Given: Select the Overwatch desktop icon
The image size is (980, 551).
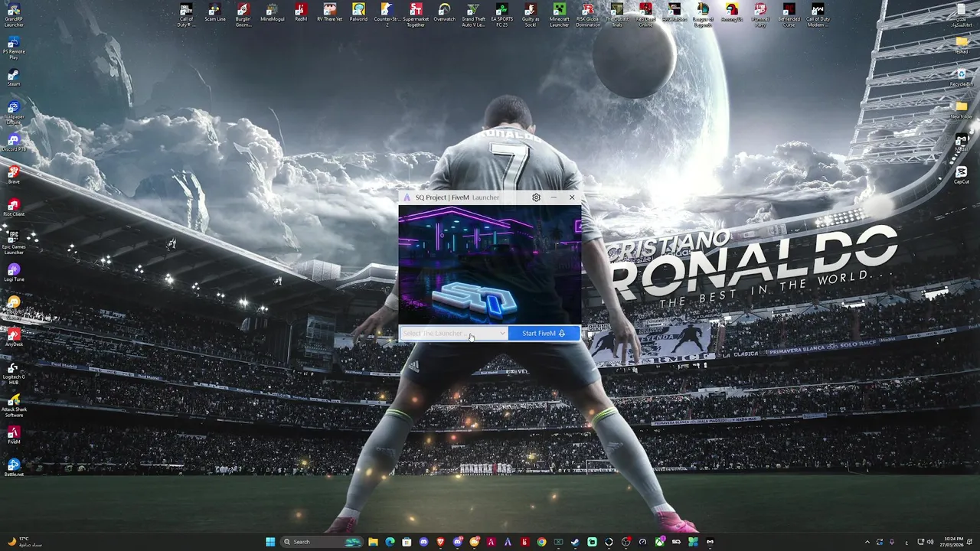Looking at the screenshot, I should [x=444, y=13].
